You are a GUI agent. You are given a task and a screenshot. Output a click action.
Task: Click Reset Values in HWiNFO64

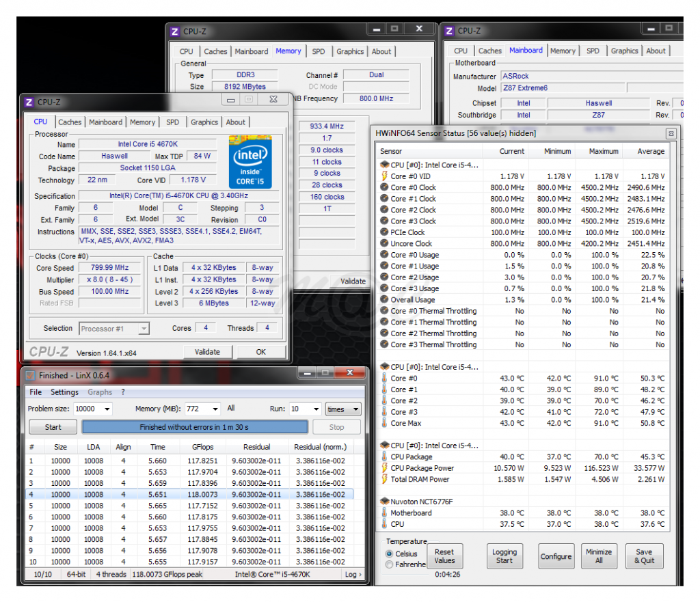[x=444, y=556]
